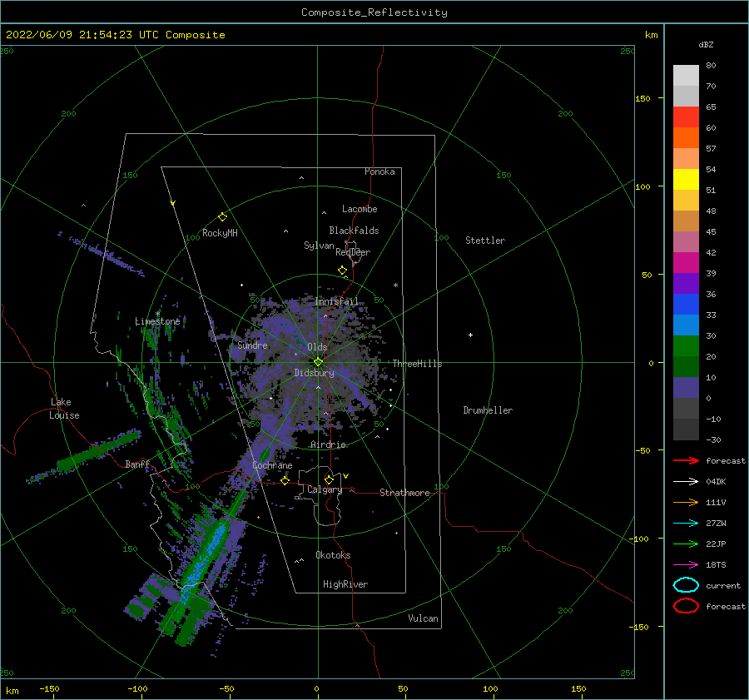Click the dBZ legend heading
The image size is (749, 700).
click(x=706, y=44)
